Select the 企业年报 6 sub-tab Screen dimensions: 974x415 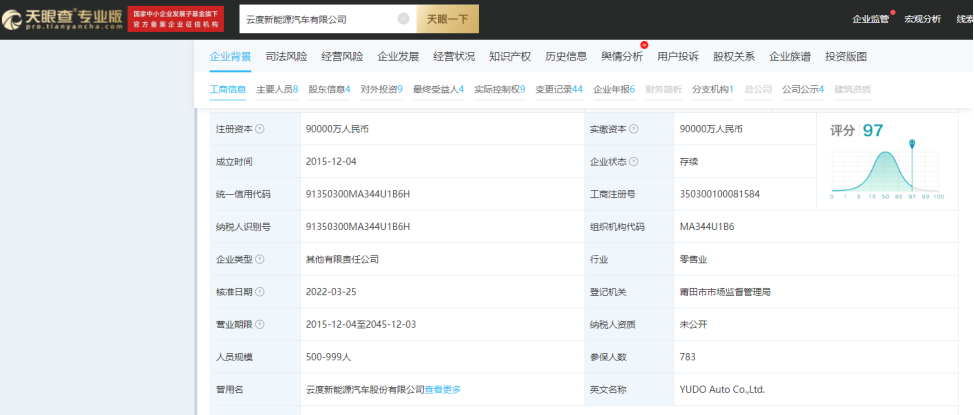pos(614,89)
